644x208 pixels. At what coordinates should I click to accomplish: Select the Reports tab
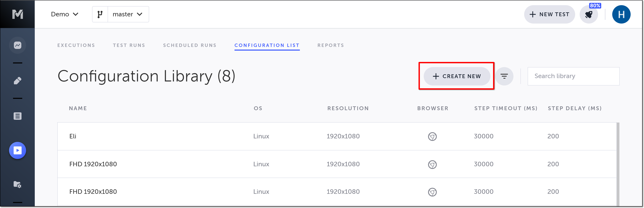tap(330, 45)
